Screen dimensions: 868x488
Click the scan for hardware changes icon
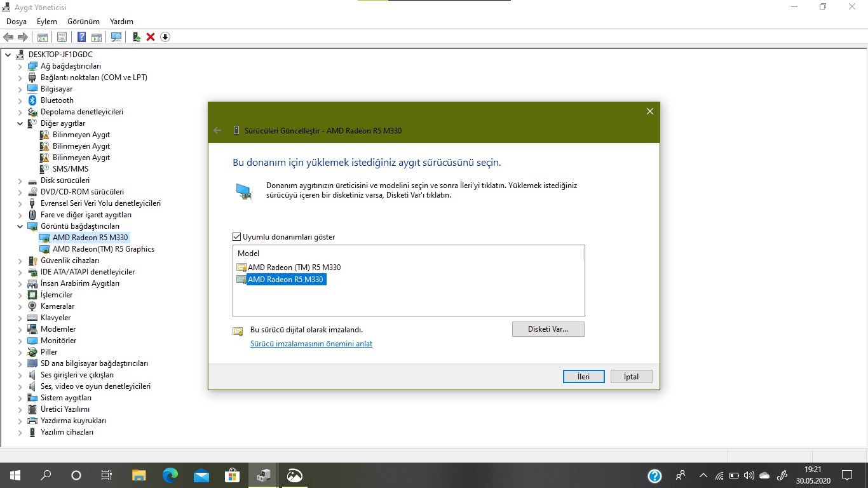pos(116,37)
